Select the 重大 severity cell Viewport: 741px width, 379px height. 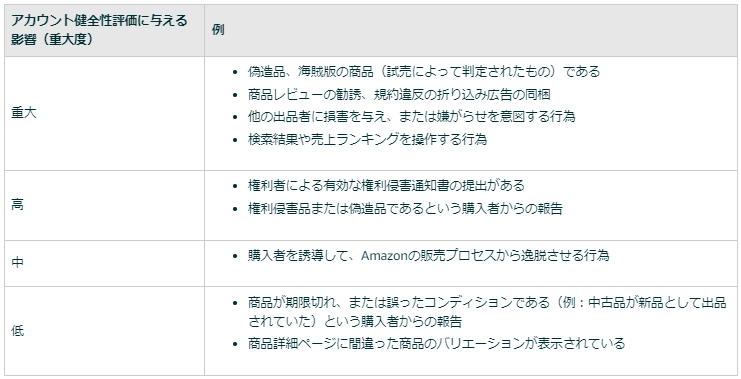(x=24, y=113)
